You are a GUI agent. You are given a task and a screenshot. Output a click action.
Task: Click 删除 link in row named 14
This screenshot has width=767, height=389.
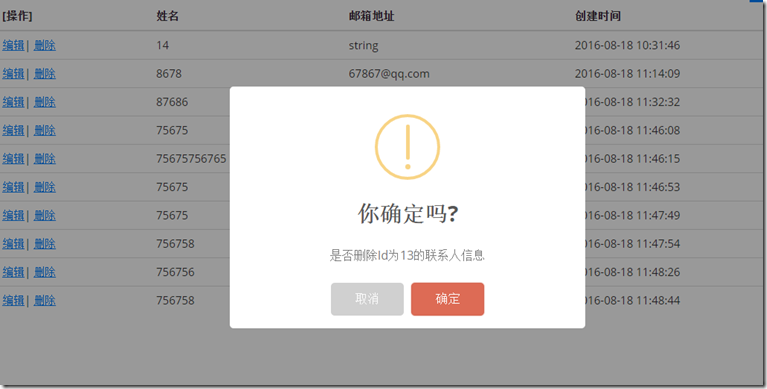tap(45, 46)
